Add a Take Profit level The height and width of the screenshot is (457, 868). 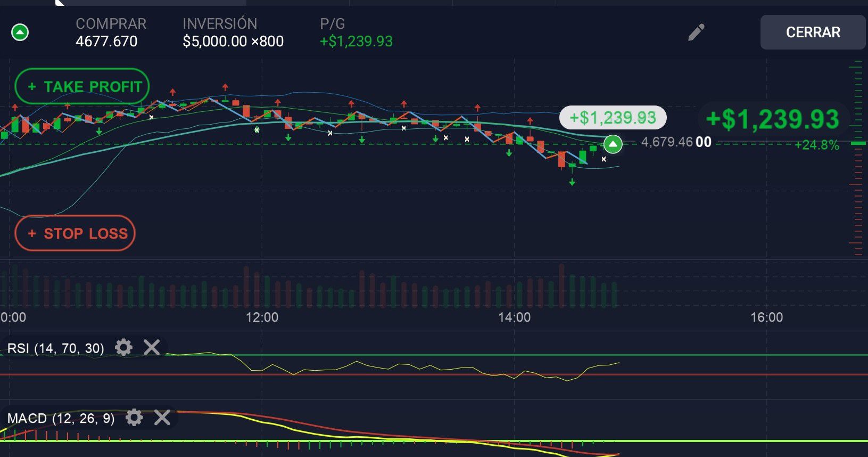coord(82,86)
